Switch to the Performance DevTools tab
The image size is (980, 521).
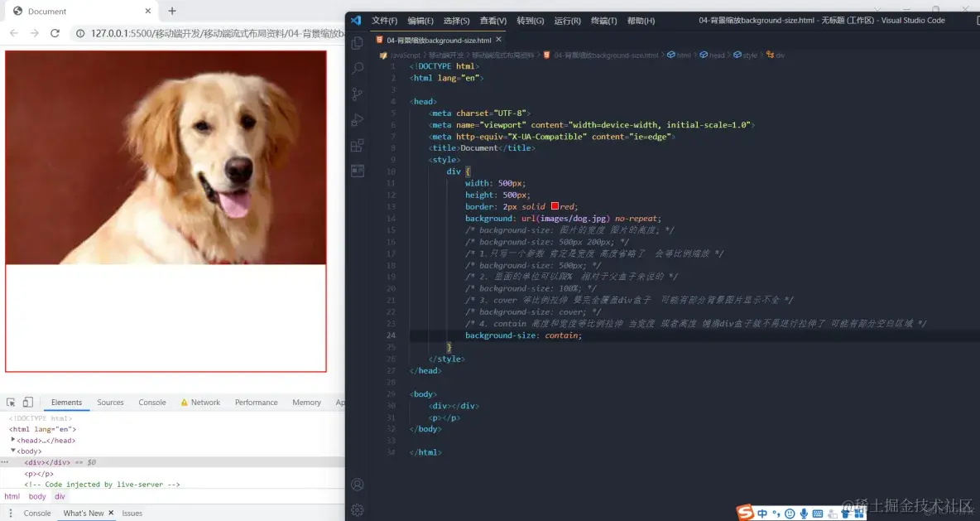[x=257, y=403]
